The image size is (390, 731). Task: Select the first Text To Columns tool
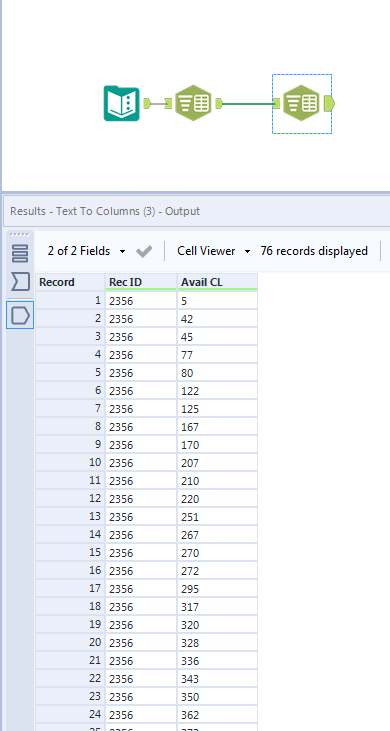pyautogui.click(x=193, y=103)
